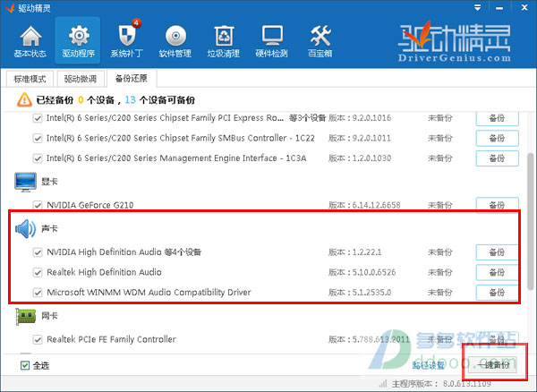Viewport: 537px width, 392px height.
Task: Click 未备份 status of Realtek High Definition Audio
Action: [440, 272]
